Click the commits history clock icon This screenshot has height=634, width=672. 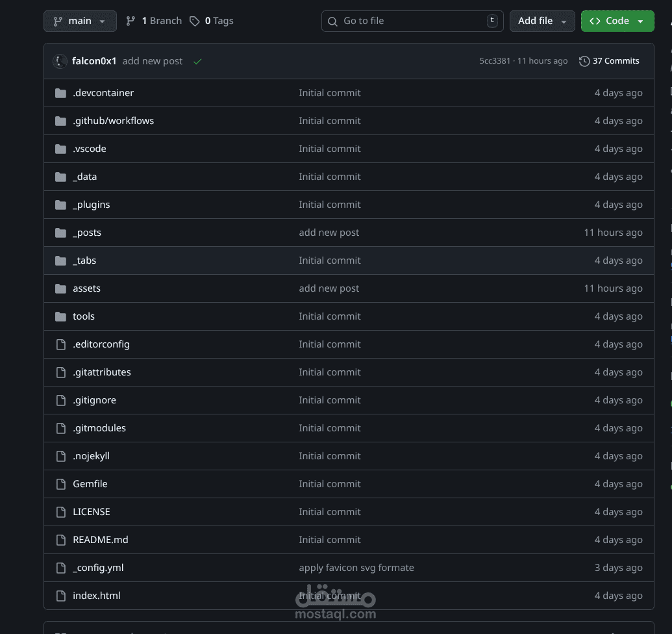click(584, 61)
